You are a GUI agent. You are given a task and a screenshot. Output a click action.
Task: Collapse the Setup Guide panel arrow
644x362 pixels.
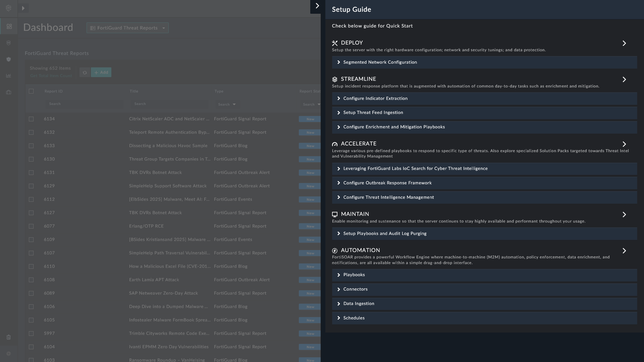pyautogui.click(x=317, y=6)
